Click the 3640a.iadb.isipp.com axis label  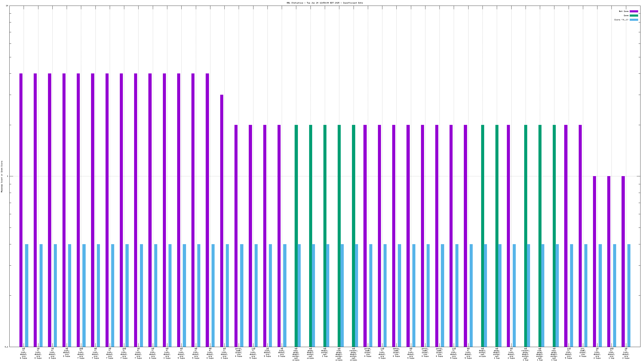396,352
